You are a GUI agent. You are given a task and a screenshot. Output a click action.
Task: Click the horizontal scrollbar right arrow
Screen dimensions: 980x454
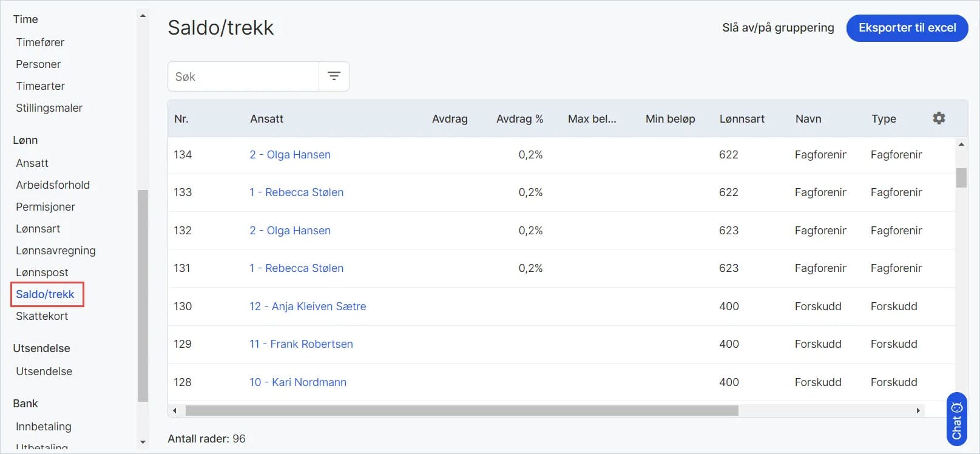click(918, 411)
